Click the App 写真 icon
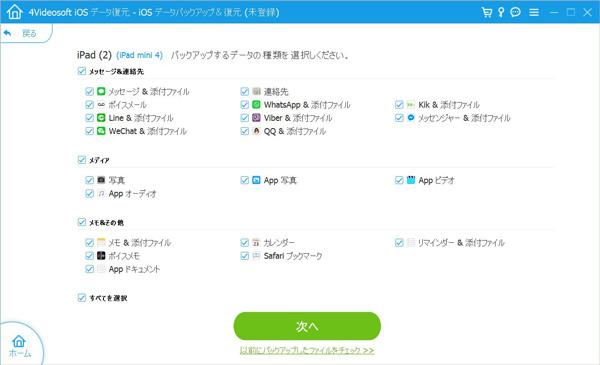The width and height of the screenshot is (600, 365). (256, 180)
